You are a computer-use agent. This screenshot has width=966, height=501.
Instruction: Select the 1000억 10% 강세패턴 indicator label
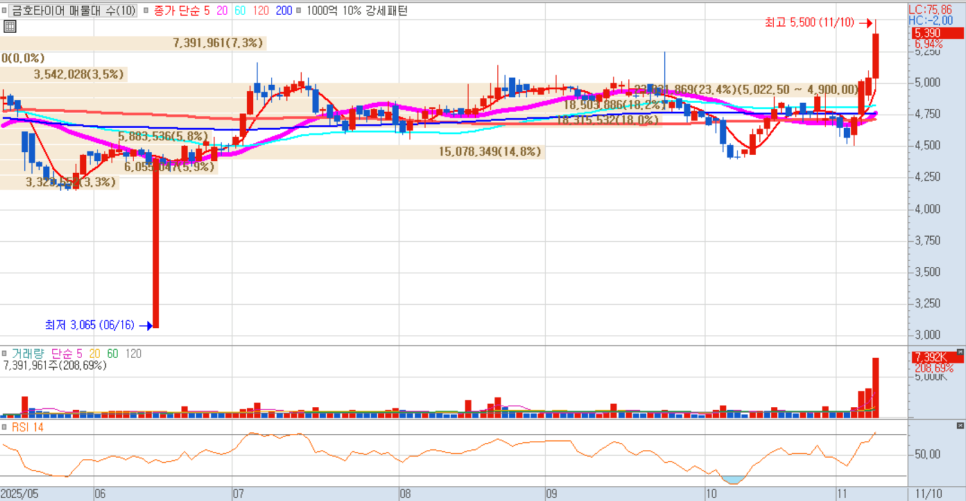[x=357, y=10]
